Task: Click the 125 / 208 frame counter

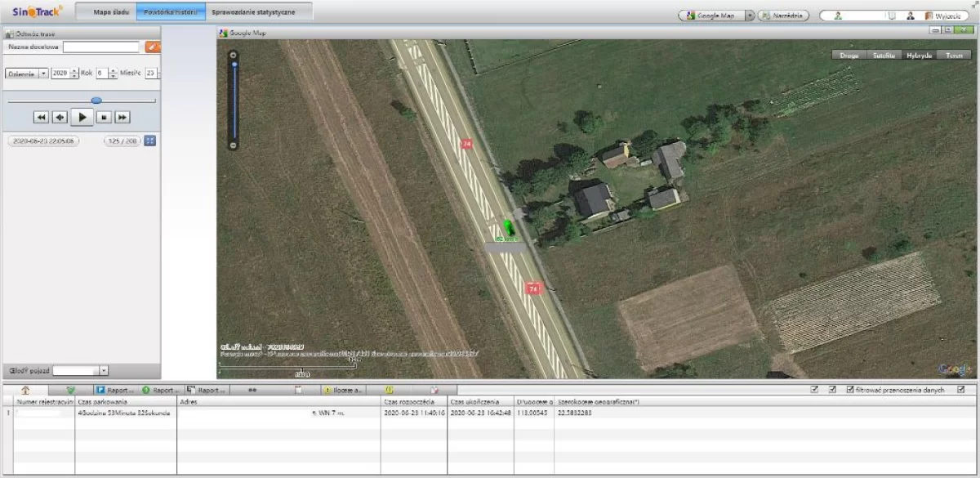Action: 122,141
